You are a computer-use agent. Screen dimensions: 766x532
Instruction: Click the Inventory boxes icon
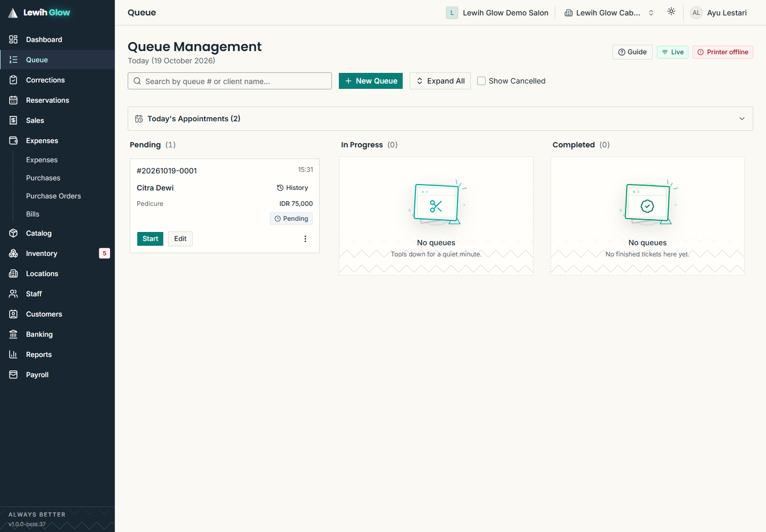(13, 253)
